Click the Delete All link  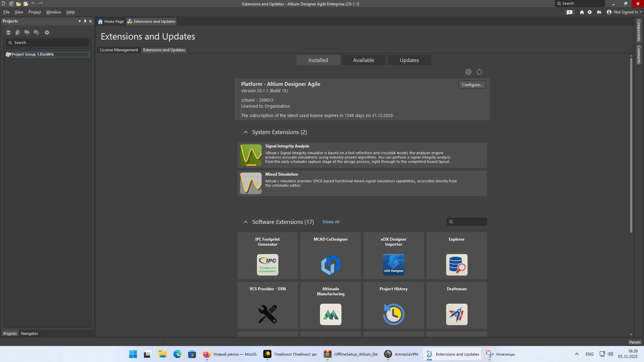point(331,222)
